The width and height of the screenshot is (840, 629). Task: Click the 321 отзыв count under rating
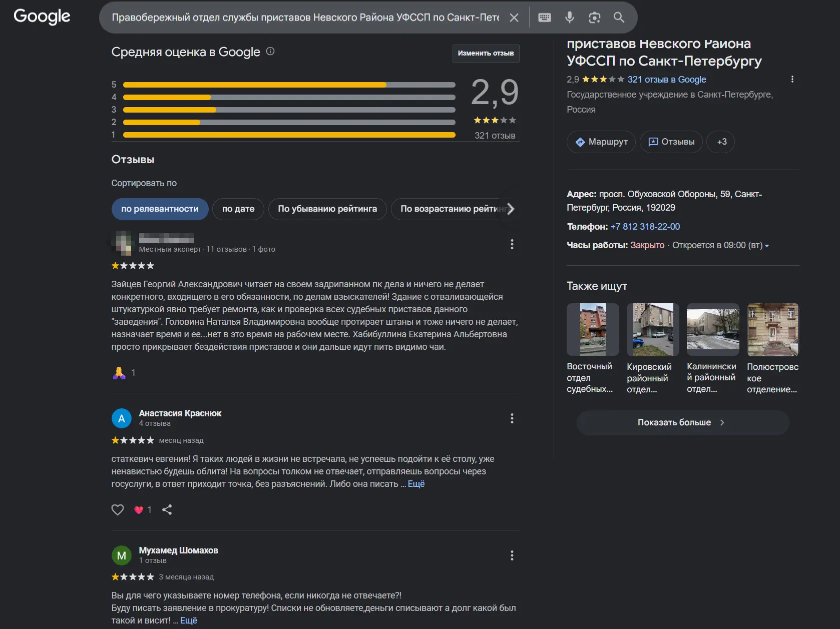(x=495, y=136)
